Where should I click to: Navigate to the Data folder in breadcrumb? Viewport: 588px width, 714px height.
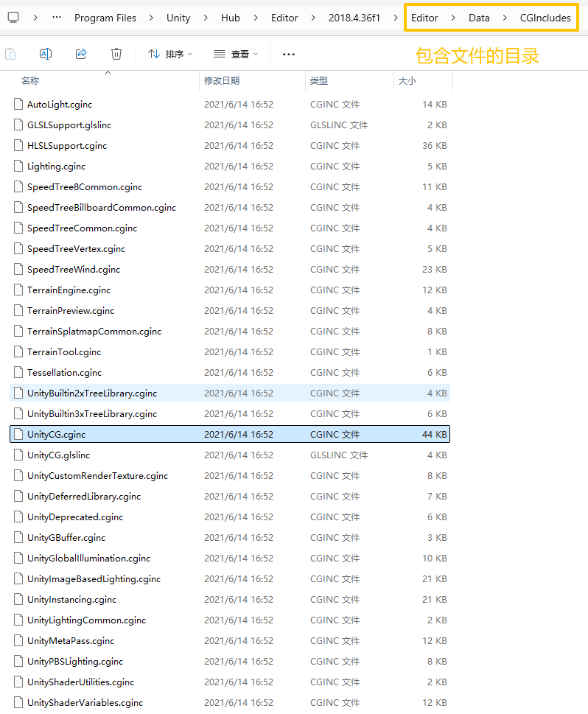(x=479, y=18)
